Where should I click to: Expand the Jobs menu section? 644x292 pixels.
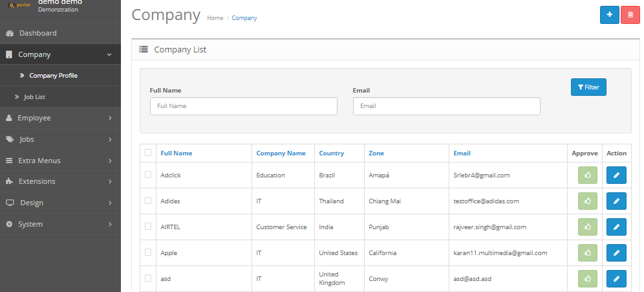coord(60,139)
